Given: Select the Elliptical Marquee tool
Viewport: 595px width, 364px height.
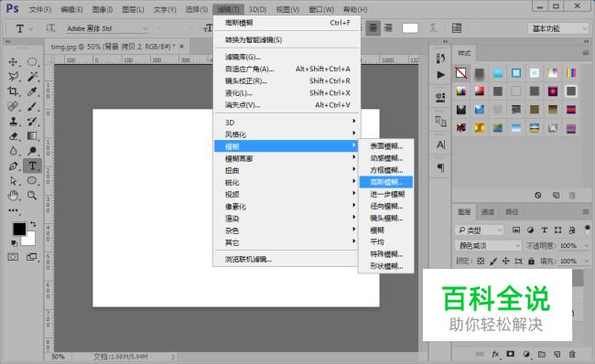Looking at the screenshot, I should (32, 62).
